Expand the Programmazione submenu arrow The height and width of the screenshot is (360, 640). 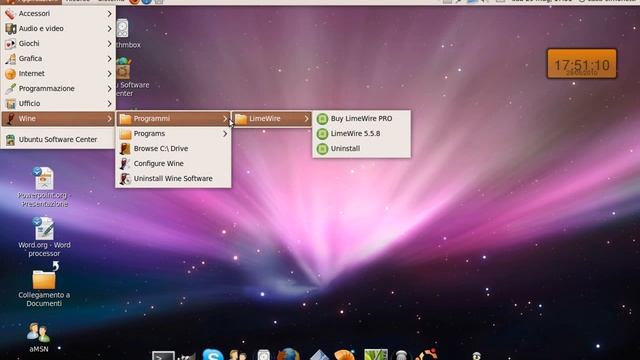pyautogui.click(x=109, y=89)
